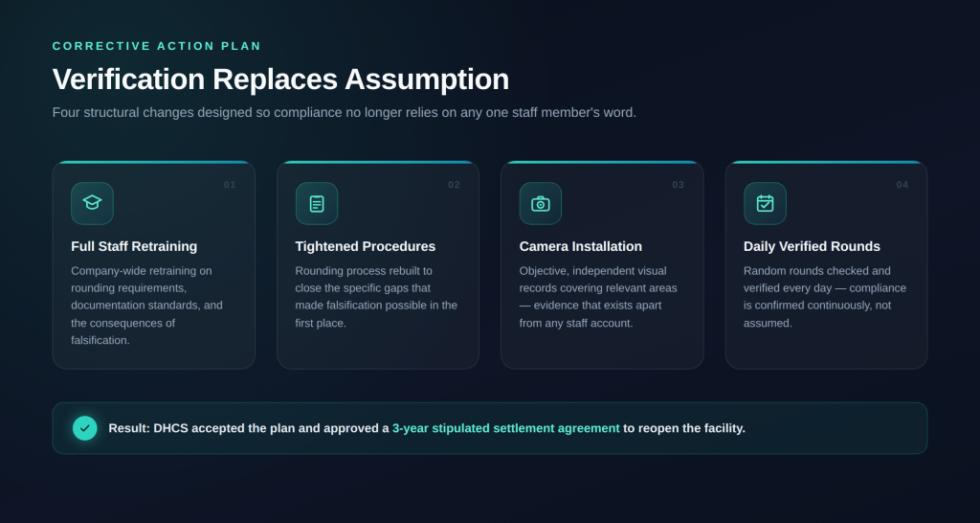Select the Tightened Procedures card title
This screenshot has height=523, width=980.
pyautogui.click(x=366, y=246)
